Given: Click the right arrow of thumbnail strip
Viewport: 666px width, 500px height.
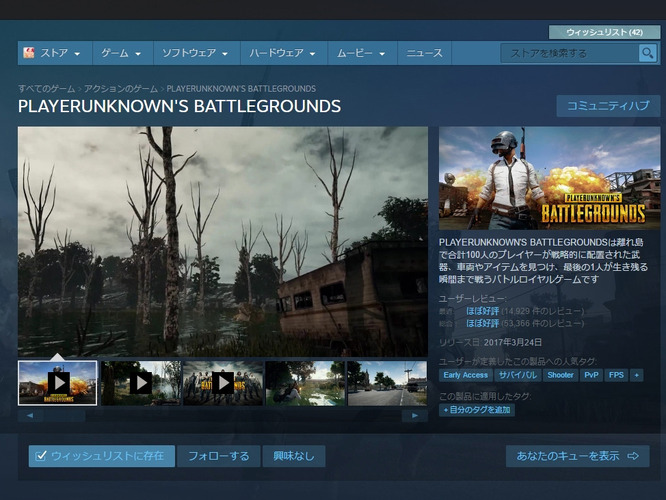Looking at the screenshot, I should (x=415, y=415).
